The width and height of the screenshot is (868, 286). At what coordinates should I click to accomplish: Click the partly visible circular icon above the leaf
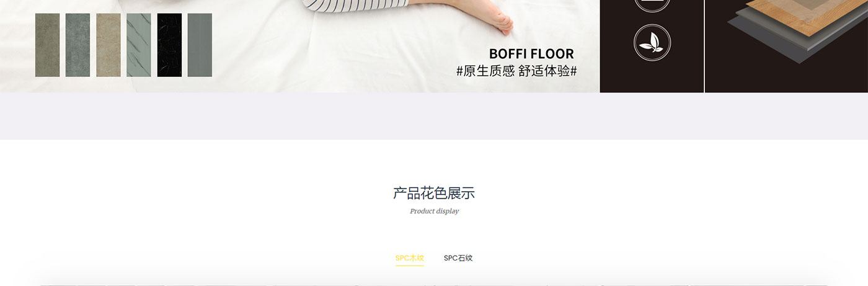click(x=652, y=6)
